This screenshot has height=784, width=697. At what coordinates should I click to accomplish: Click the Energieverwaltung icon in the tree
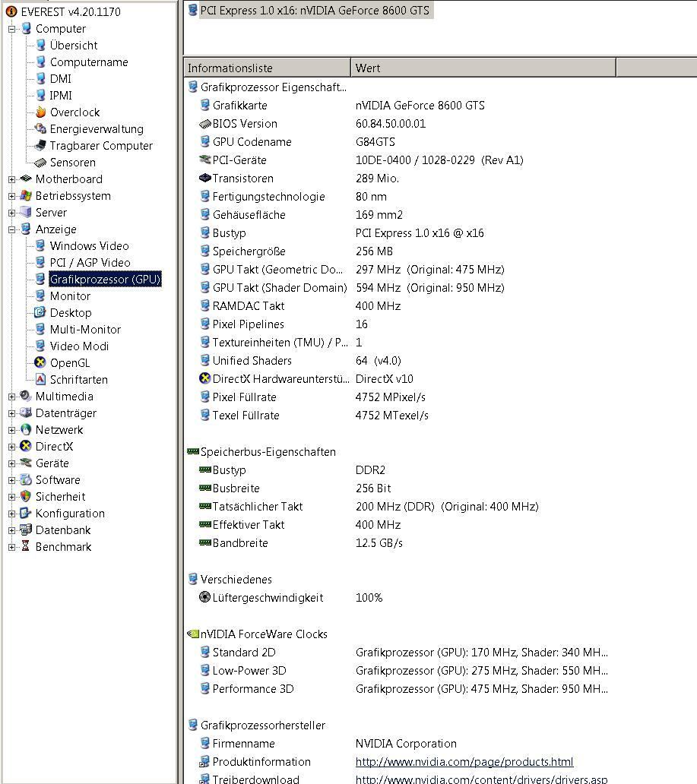40,128
